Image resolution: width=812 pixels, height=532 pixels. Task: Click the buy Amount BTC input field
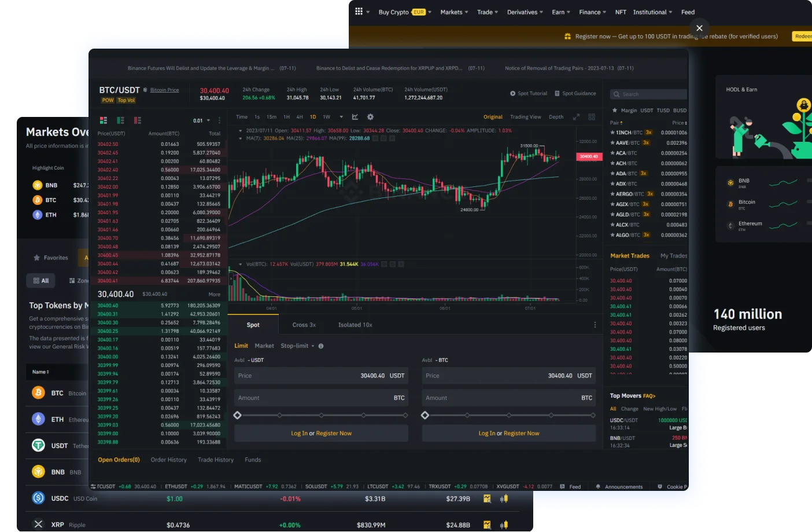[x=321, y=398]
